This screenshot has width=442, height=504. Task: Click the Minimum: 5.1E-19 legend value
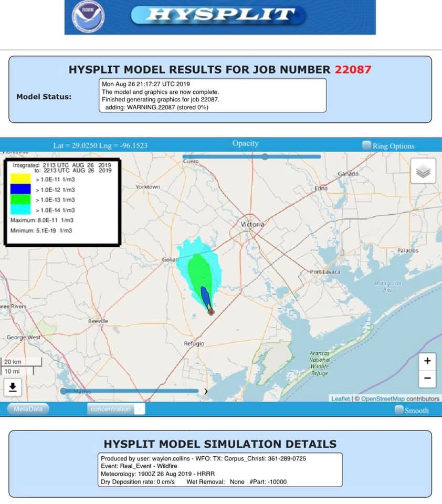[41, 230]
